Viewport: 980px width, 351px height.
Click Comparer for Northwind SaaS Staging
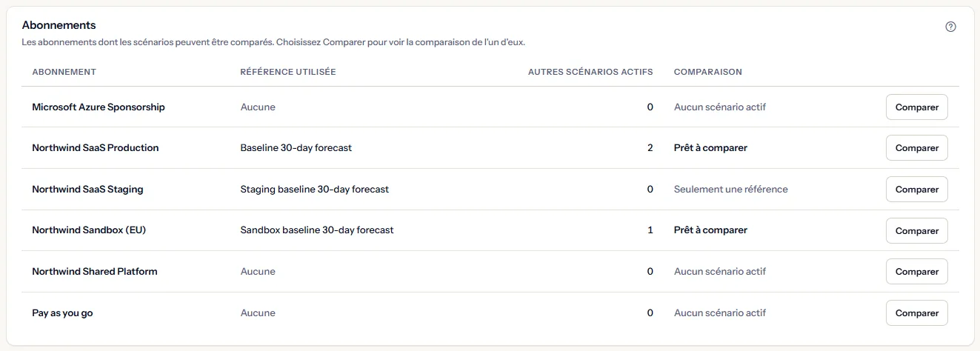click(917, 190)
